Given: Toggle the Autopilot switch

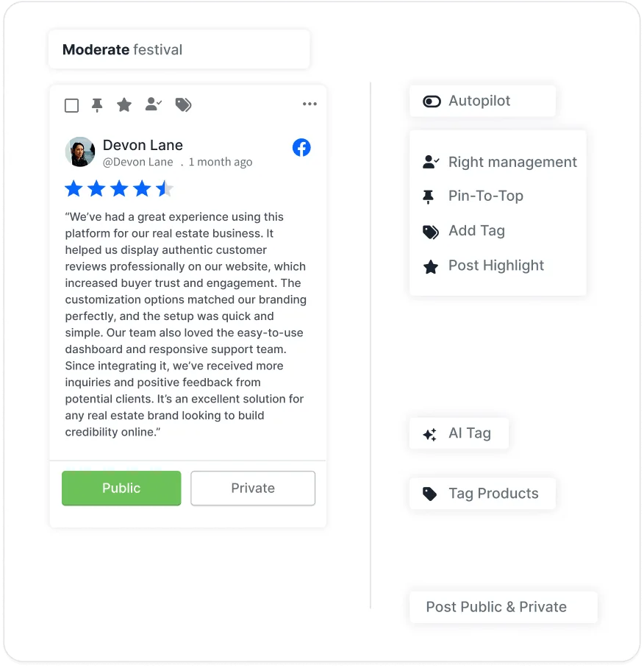Looking at the screenshot, I should [x=432, y=102].
